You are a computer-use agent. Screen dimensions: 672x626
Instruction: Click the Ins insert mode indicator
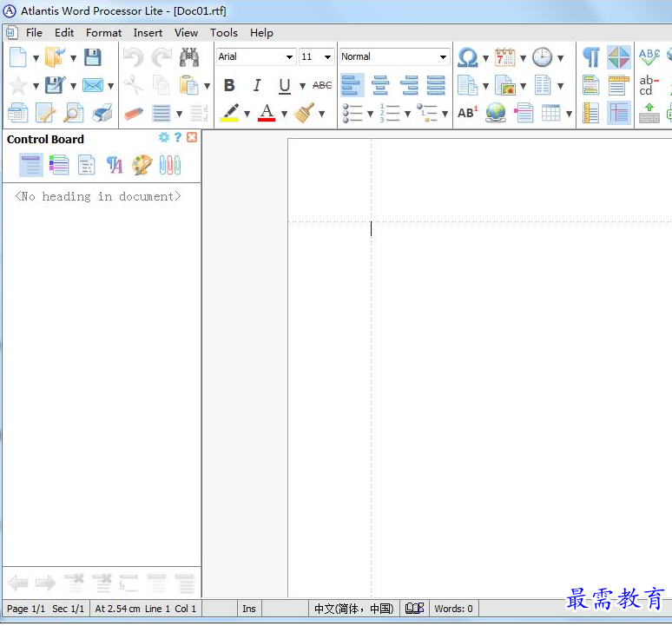click(x=249, y=609)
